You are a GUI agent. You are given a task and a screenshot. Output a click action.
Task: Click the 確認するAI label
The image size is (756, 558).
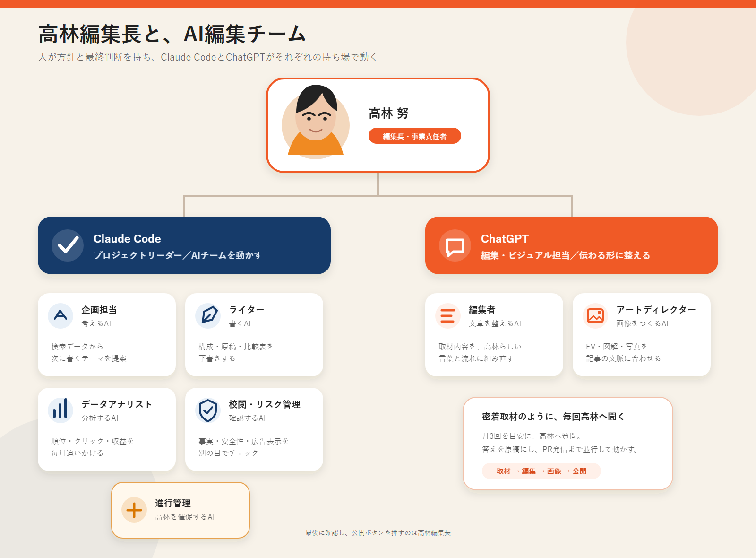248,418
